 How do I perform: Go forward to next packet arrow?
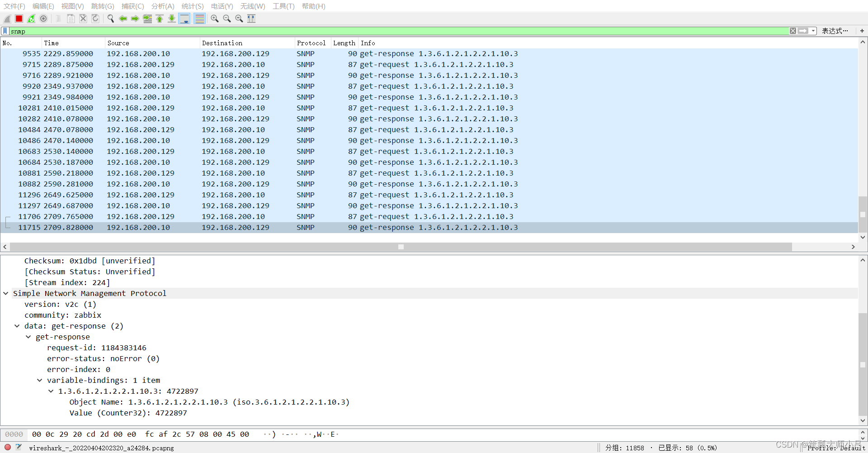click(x=135, y=19)
